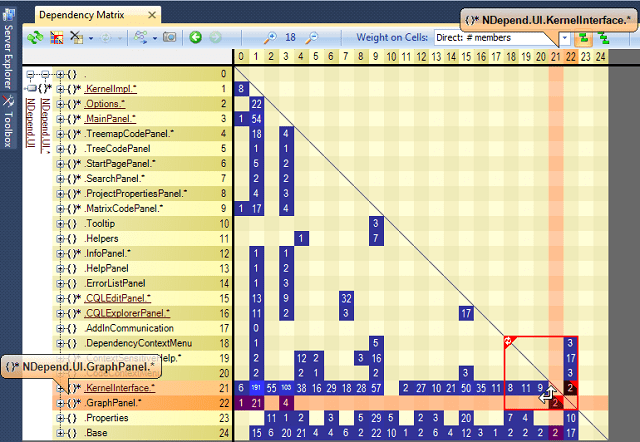Click the .Options.* namespace link
The image size is (640, 442).
[x=105, y=104]
